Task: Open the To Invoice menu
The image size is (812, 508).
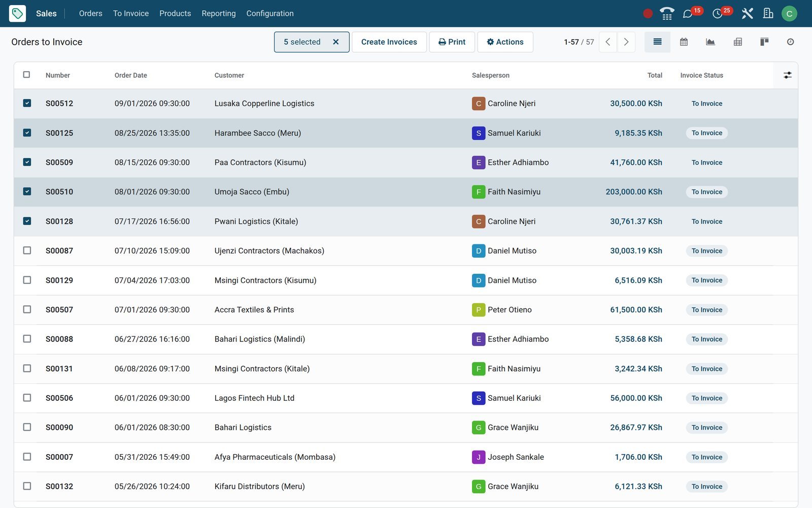Action: [x=131, y=14]
